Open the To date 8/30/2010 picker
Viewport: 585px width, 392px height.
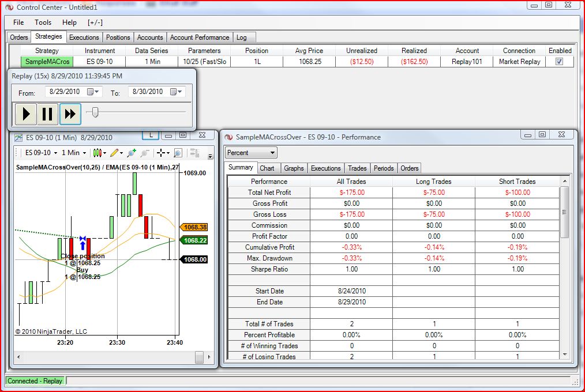pyautogui.click(x=157, y=92)
